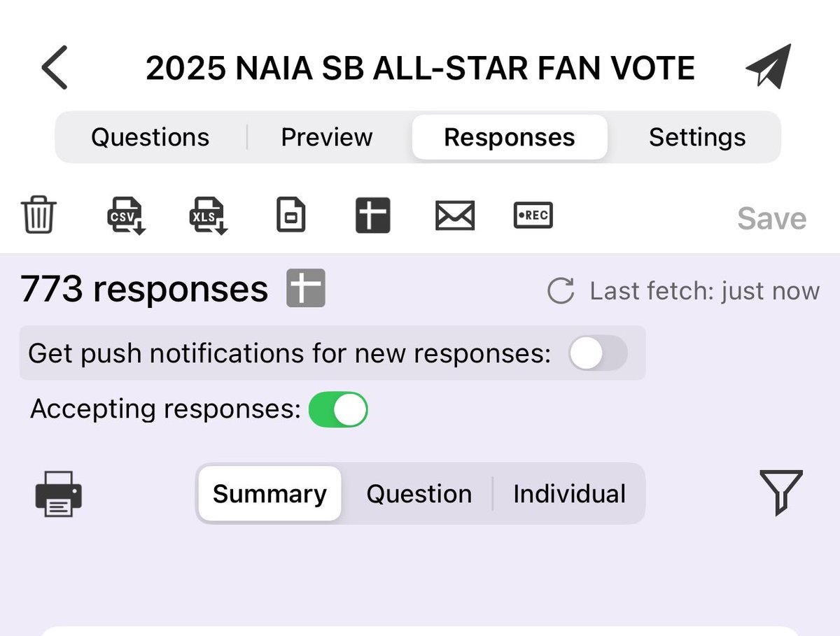Export responses as CSV file
The image size is (840, 636).
pos(125,215)
